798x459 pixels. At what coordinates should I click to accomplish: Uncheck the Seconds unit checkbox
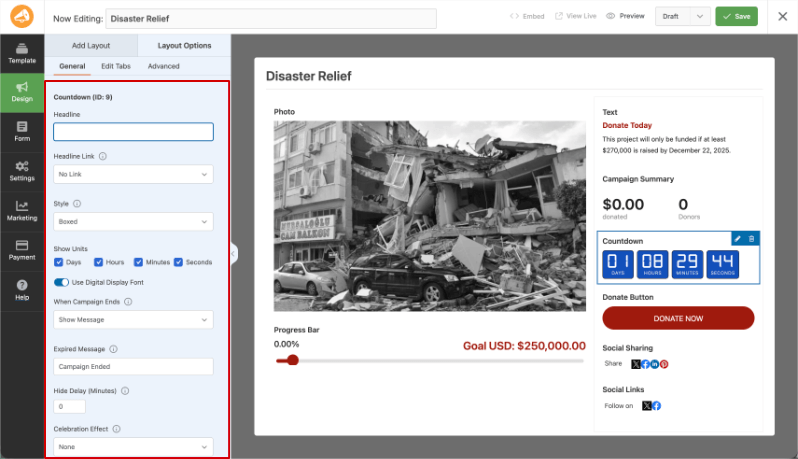178,262
